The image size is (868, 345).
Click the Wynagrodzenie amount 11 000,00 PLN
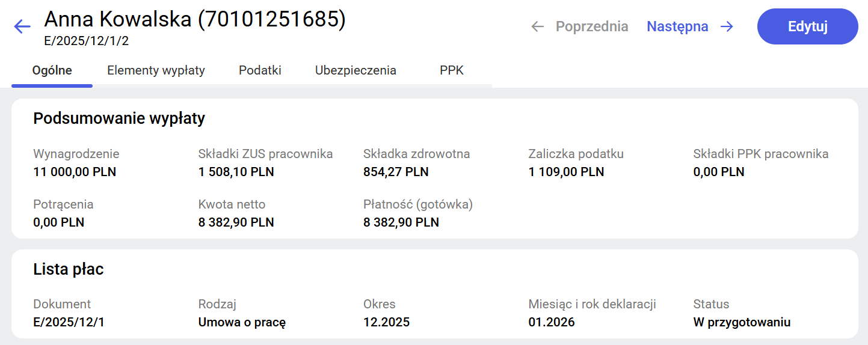click(x=75, y=172)
